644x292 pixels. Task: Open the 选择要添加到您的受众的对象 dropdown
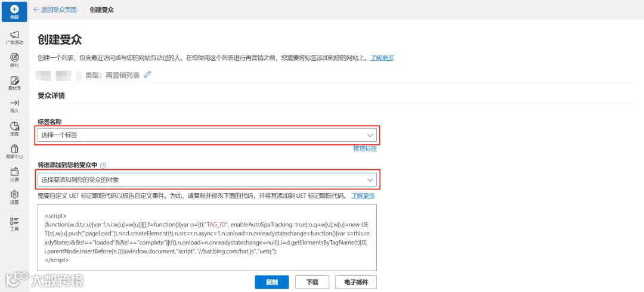coord(207,180)
